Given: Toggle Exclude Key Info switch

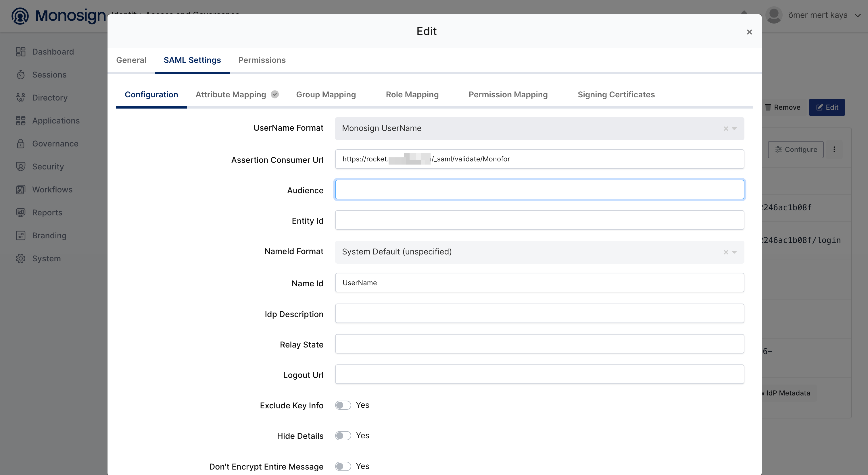Looking at the screenshot, I should 343,405.
